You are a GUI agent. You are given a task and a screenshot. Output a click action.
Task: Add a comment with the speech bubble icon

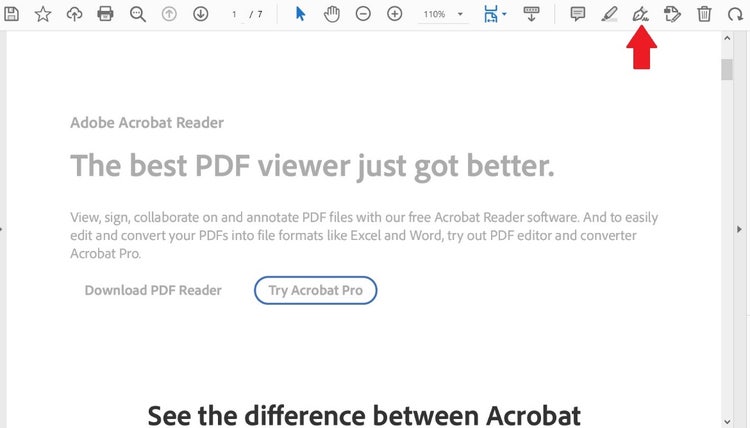point(578,14)
